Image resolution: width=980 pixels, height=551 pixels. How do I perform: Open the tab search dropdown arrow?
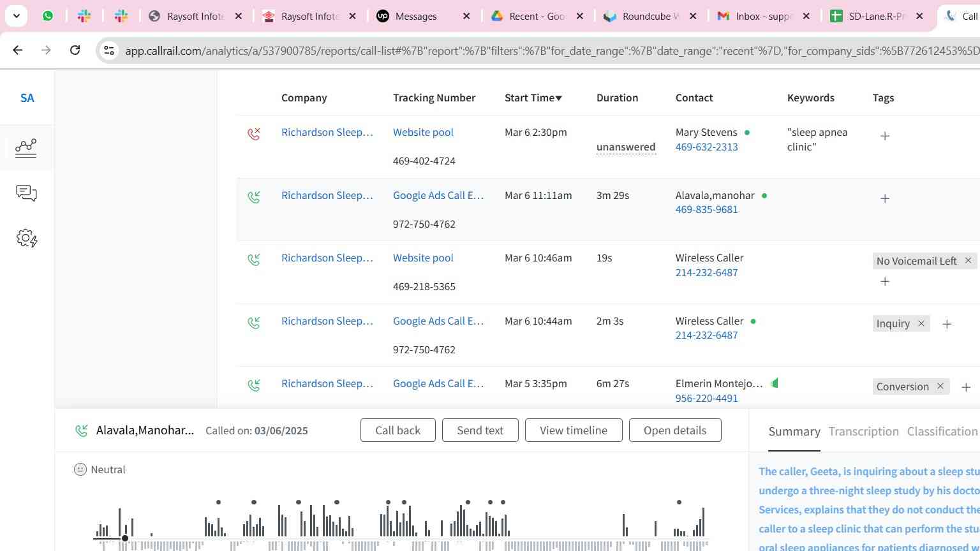[x=16, y=16]
